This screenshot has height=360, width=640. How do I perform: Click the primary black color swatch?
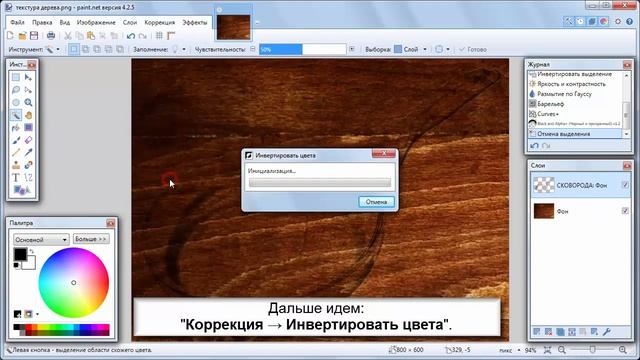(x=20, y=255)
